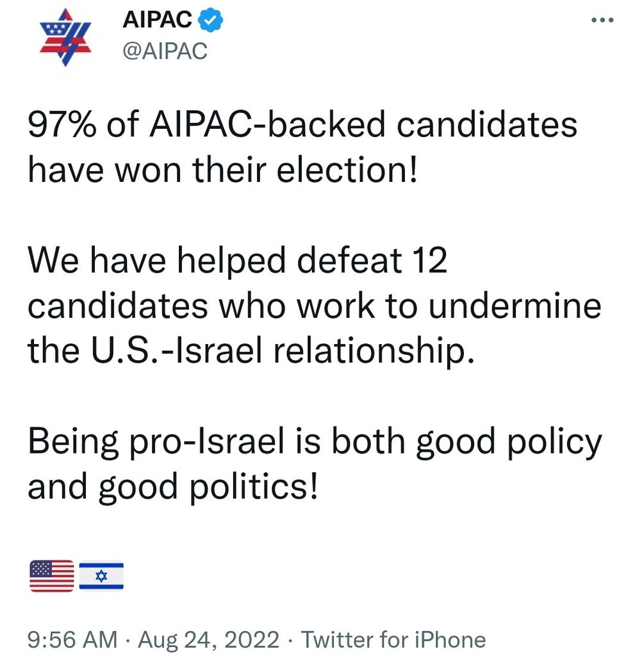Viewport: 644px width, 656px height.
Task: Click the Israeli flag emoji
Action: (101, 575)
